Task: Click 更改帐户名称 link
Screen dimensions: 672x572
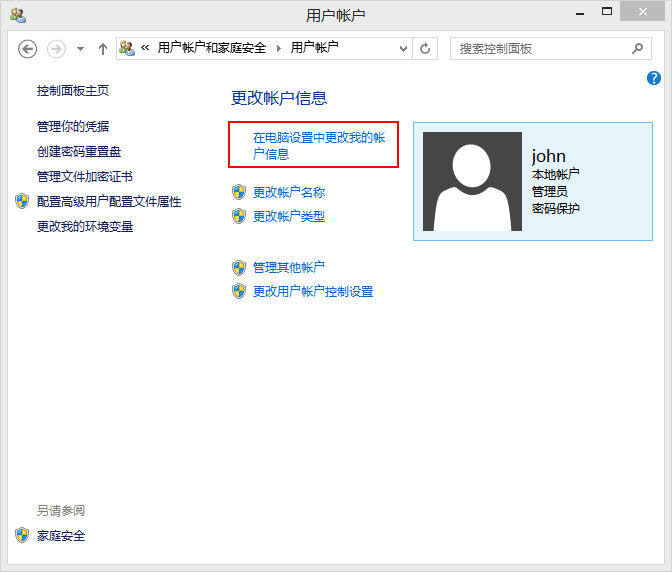Action: [289, 192]
